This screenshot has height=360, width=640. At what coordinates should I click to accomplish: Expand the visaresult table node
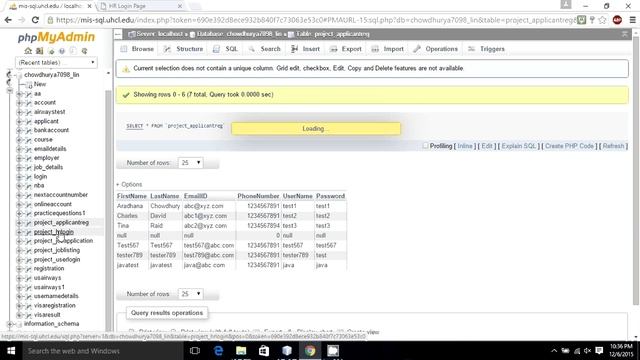(19, 315)
